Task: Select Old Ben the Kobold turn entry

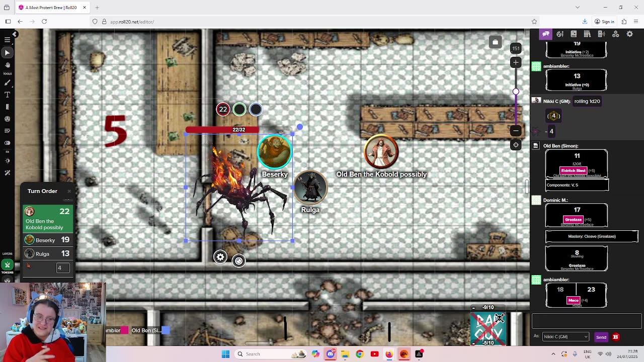Action: click(48, 219)
